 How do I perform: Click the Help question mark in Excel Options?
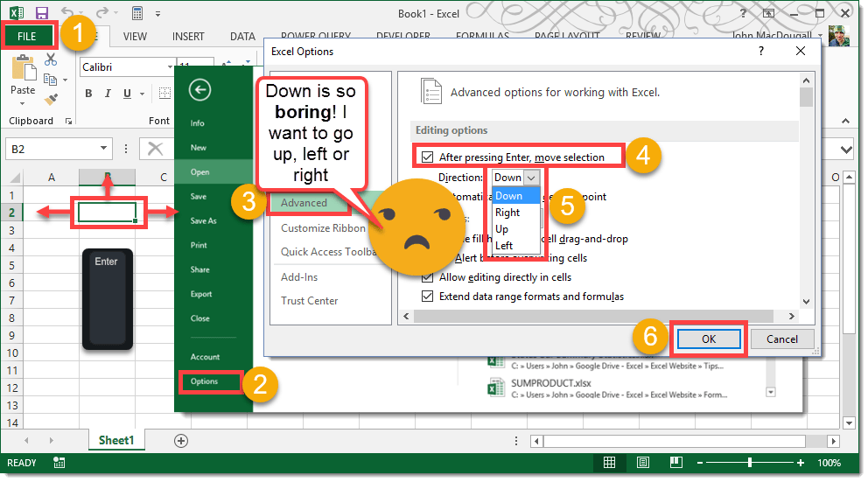click(x=761, y=51)
